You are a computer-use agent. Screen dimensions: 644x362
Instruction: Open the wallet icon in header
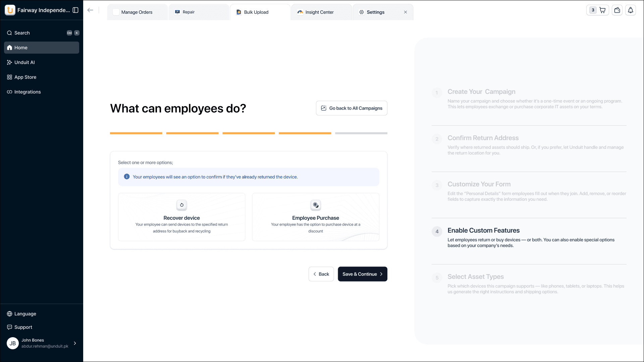pyautogui.click(x=617, y=10)
